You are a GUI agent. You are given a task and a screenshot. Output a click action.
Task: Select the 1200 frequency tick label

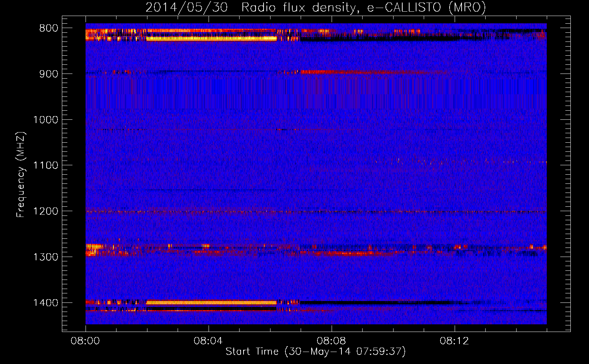46,211
